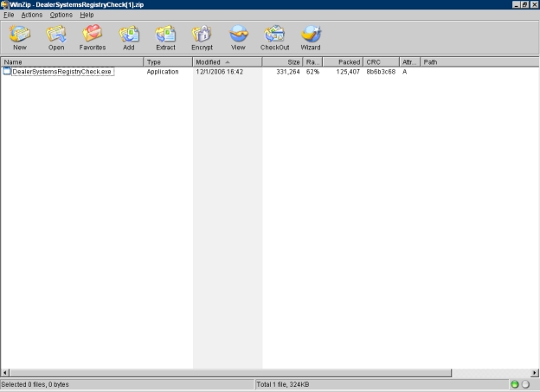The image size is (540, 392).
Task: Sort by the CRC column header
Action: (x=382, y=62)
